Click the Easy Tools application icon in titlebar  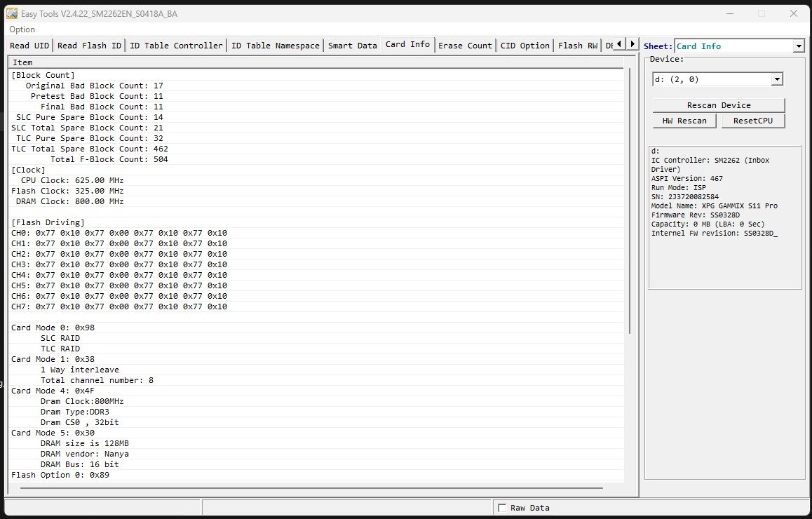click(11, 13)
